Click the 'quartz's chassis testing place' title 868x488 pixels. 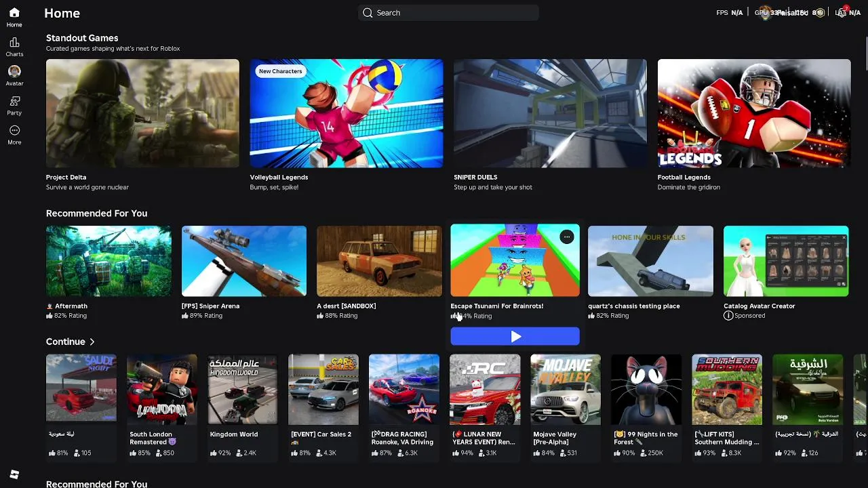634,306
